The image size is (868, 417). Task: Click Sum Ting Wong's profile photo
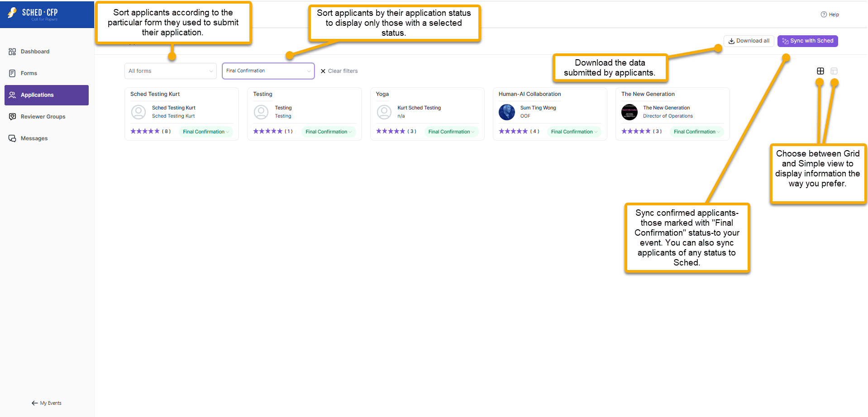pyautogui.click(x=507, y=112)
